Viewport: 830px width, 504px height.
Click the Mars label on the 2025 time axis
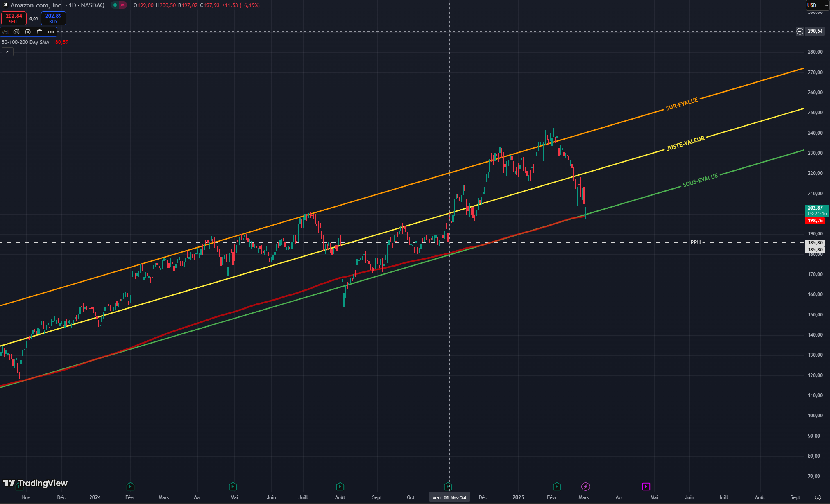coord(584,497)
